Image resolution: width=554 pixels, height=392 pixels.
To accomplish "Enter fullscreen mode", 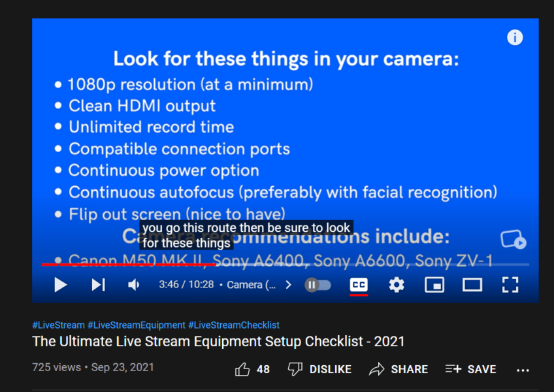I will pos(510,285).
